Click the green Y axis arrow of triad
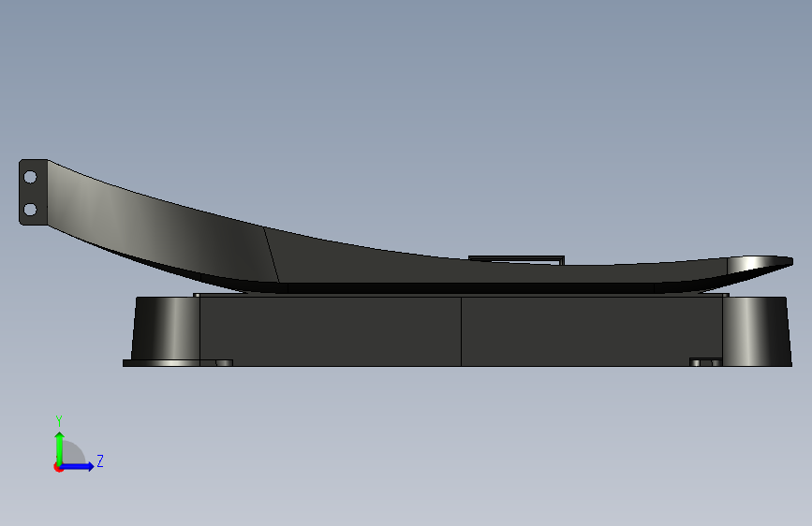Screen dimensions: 812x526 click(x=60, y=448)
